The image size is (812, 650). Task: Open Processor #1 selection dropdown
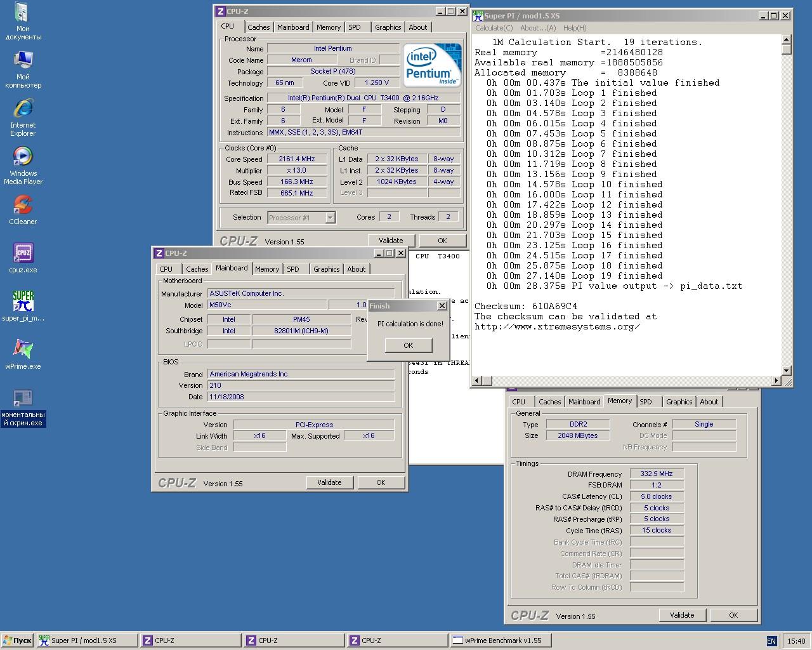point(330,218)
